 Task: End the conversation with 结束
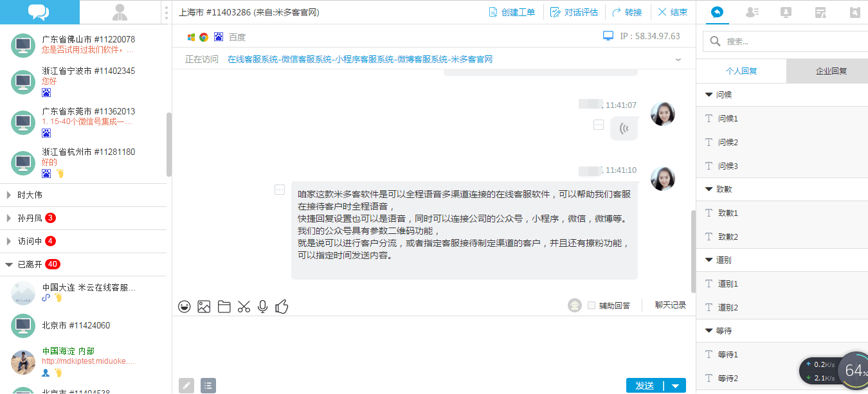click(673, 12)
